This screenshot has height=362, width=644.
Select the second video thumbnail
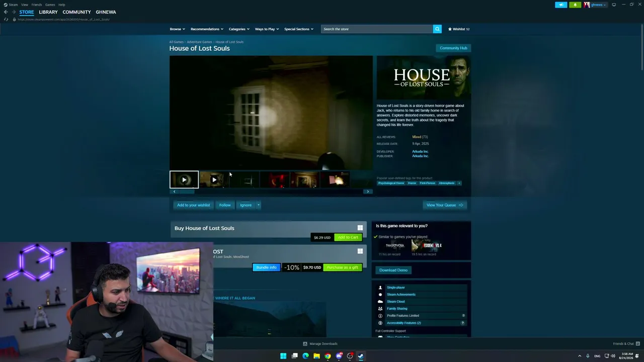[214, 179]
